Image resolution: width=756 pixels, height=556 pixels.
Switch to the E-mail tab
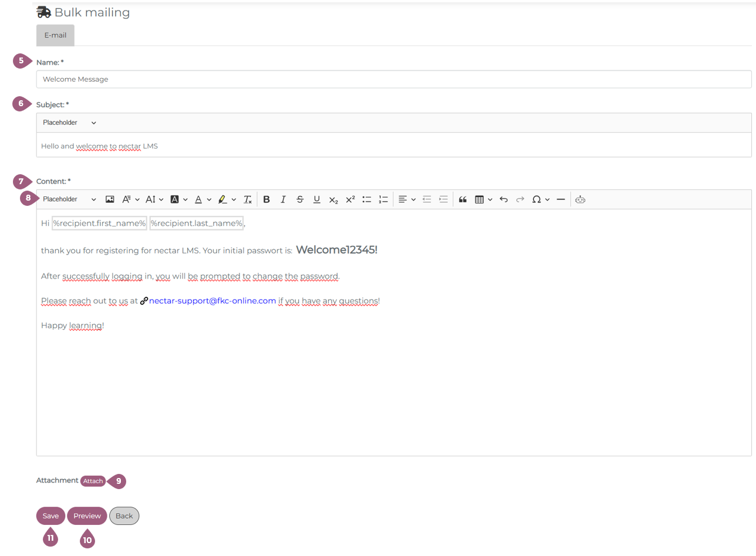pos(55,35)
